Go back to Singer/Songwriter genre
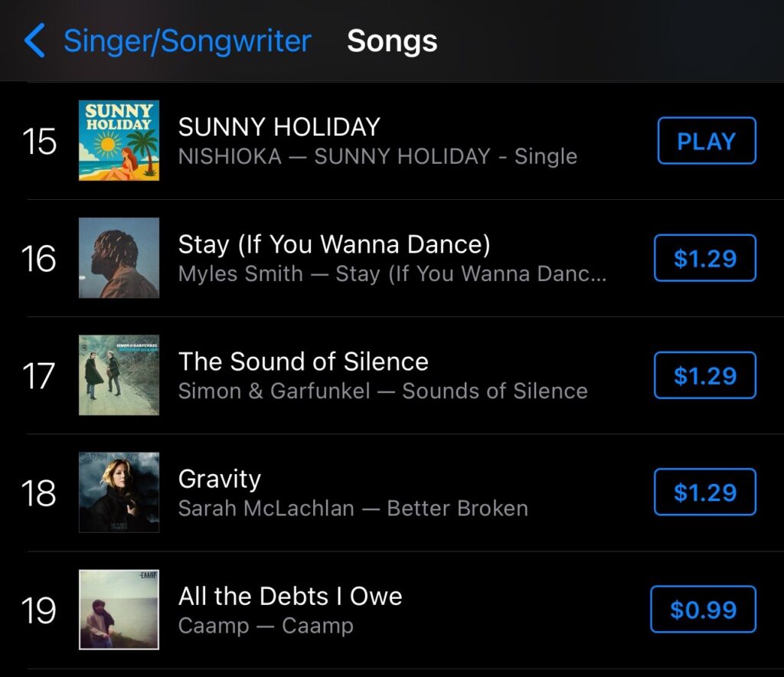 (187, 41)
